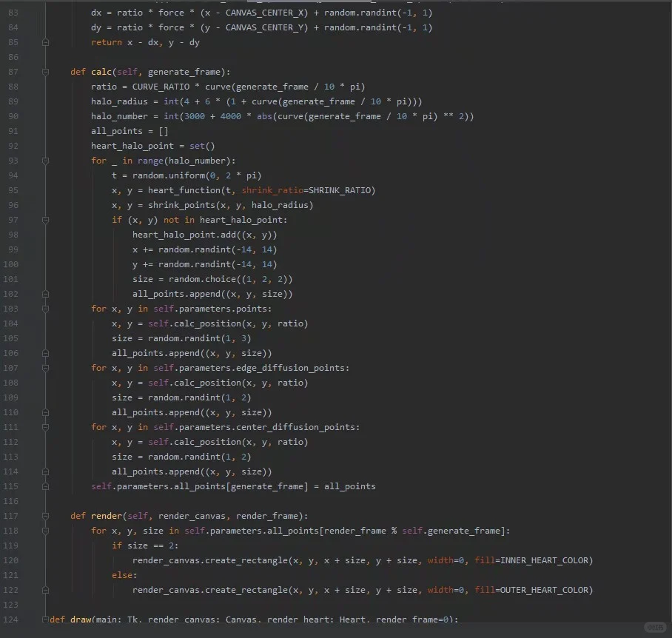Click the number 3000 on line 90
The image size is (672, 638).
(195, 116)
